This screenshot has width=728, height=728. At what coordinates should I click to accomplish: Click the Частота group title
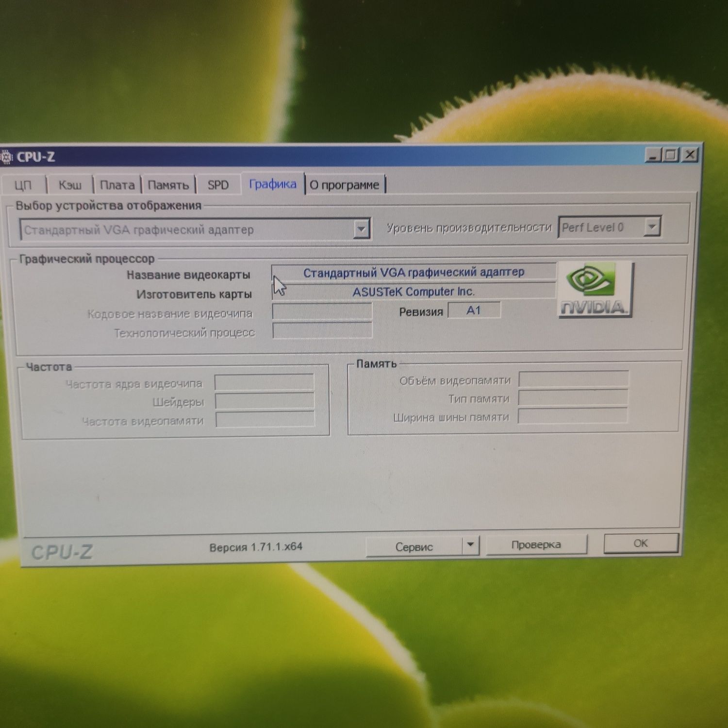pyautogui.click(x=49, y=367)
